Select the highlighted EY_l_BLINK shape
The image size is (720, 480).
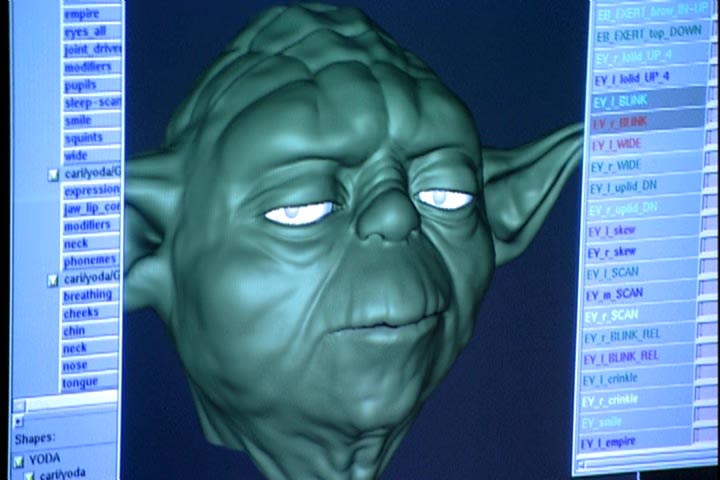648,101
